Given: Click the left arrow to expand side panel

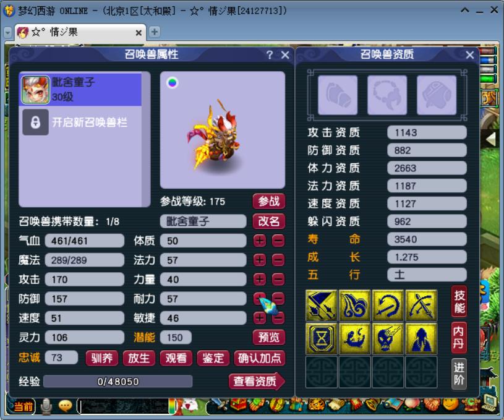Looking at the screenshot, I should click(490, 139).
